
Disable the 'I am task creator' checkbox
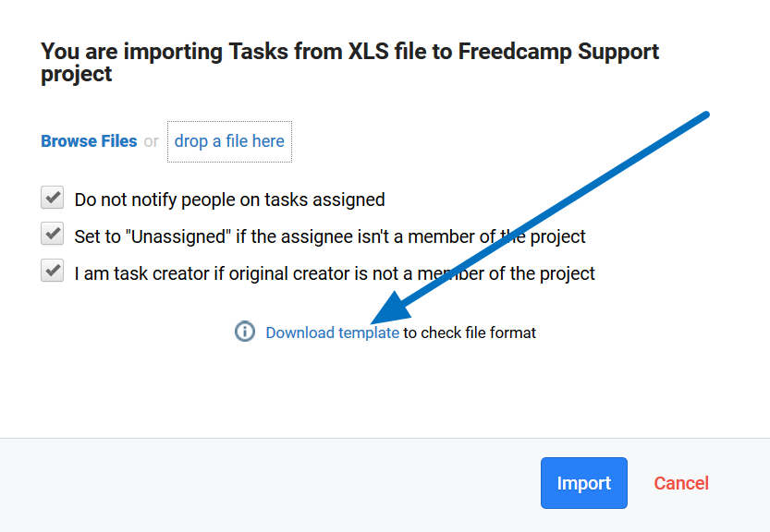(53, 272)
